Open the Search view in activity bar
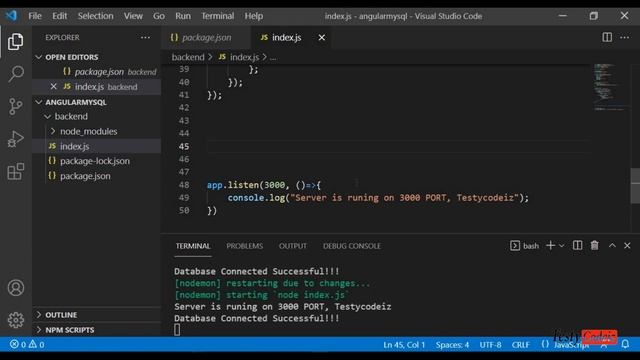Screen dimensions: 640x360 tap(16, 74)
